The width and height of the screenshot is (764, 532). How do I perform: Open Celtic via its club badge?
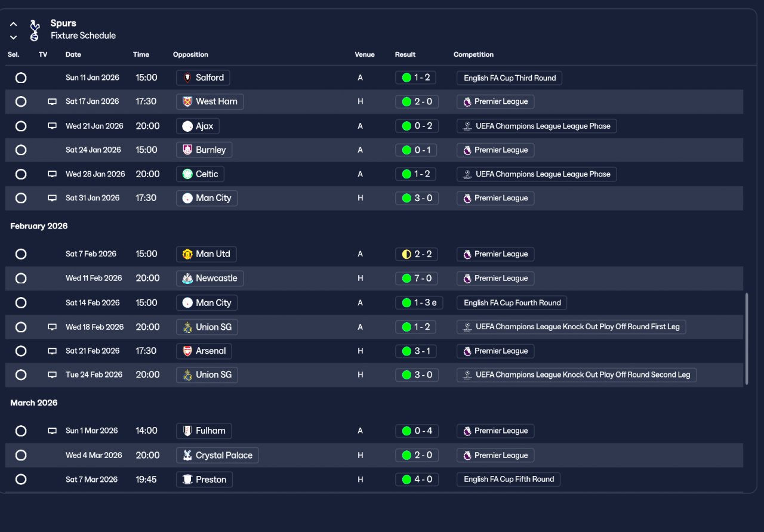187,174
